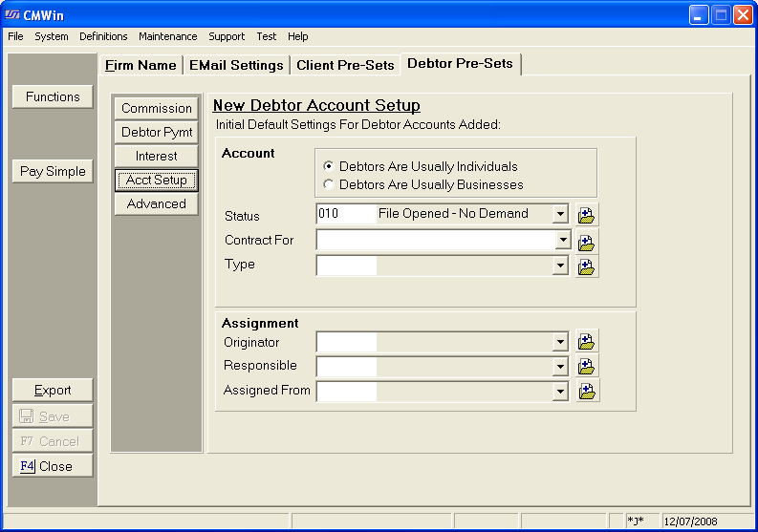Select Debtors Are Usually Individuals option
Screen dimensions: 758x532
click(329, 166)
